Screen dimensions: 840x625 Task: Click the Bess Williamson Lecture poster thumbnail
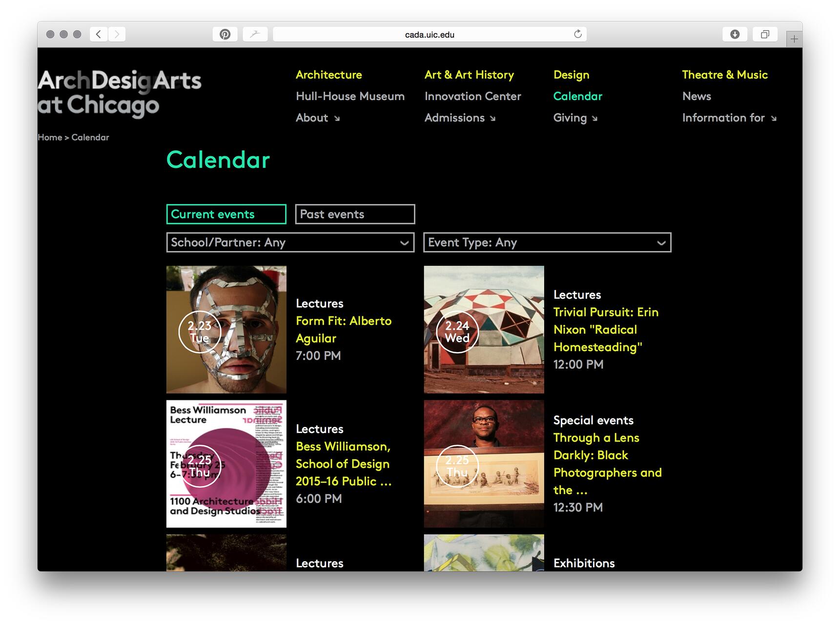click(x=226, y=464)
